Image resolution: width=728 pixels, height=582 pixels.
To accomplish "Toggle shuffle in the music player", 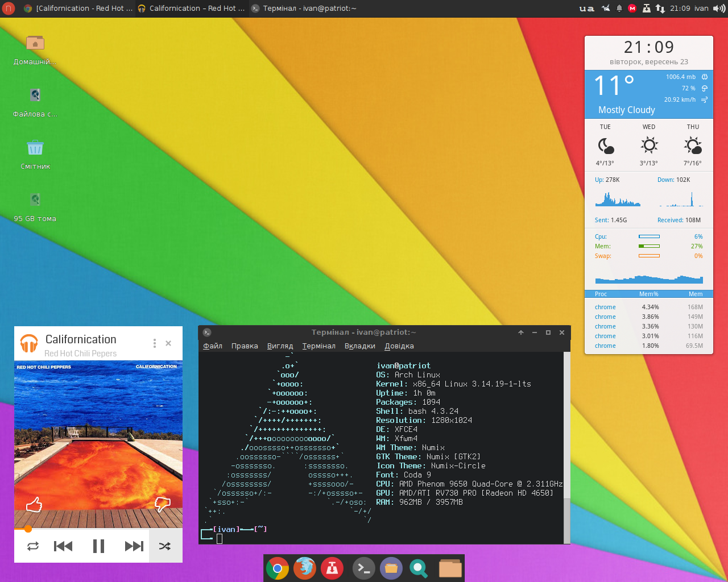I will click(165, 546).
